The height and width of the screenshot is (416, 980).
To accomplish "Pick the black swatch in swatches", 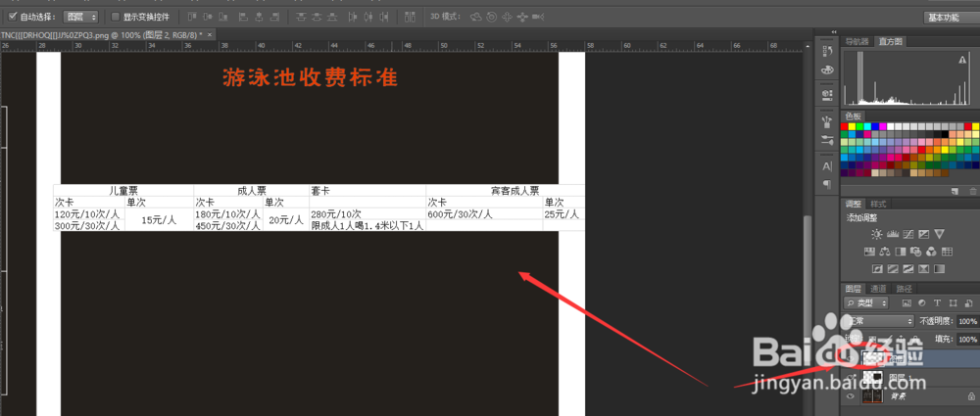I will (x=945, y=134).
